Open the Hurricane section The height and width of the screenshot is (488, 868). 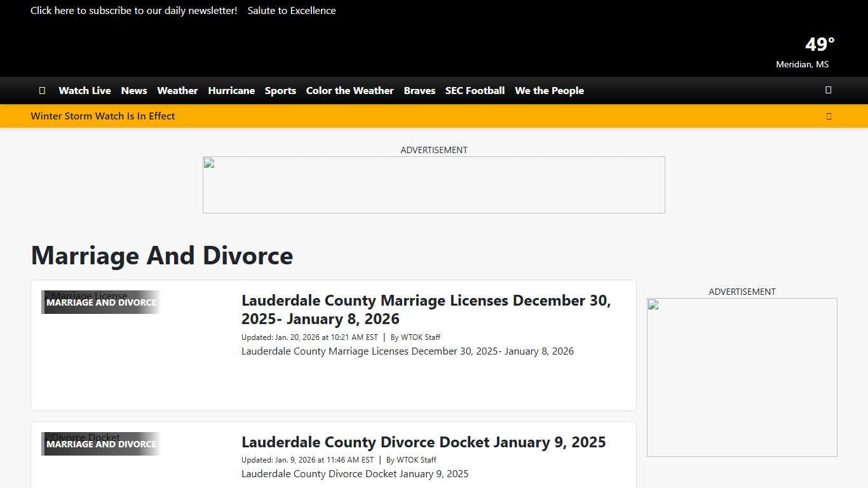[x=231, y=90]
